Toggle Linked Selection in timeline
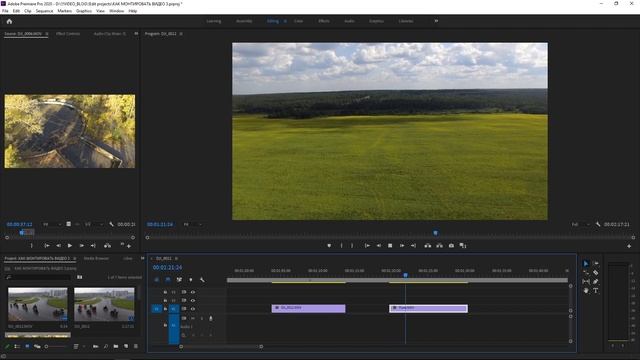The width and height of the screenshot is (640, 360). point(179,280)
